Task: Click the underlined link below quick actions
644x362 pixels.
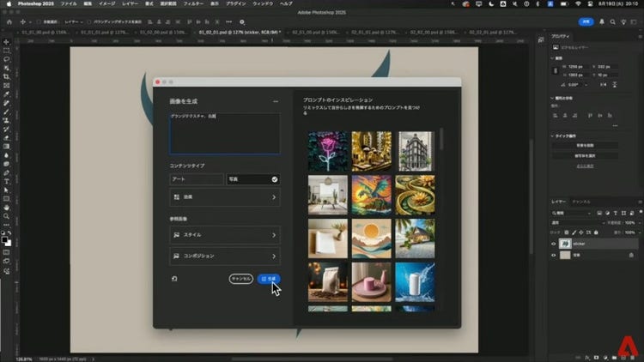Action: [x=585, y=166]
